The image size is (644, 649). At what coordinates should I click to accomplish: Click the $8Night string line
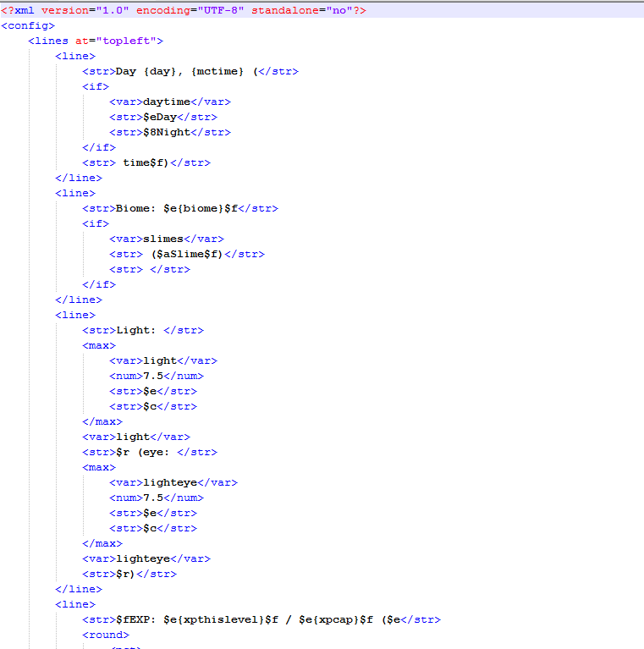tap(169, 132)
